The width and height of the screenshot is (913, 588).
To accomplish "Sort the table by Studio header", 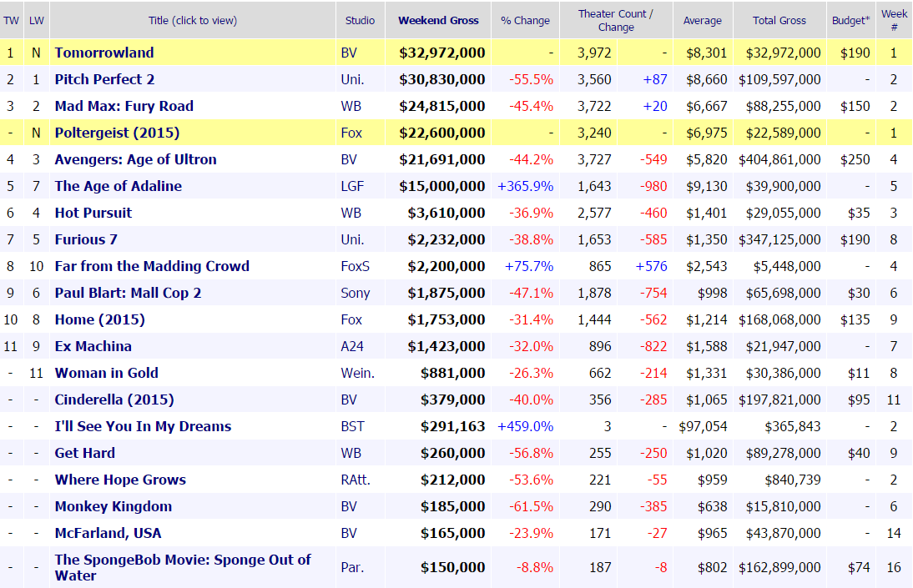I will [x=360, y=20].
